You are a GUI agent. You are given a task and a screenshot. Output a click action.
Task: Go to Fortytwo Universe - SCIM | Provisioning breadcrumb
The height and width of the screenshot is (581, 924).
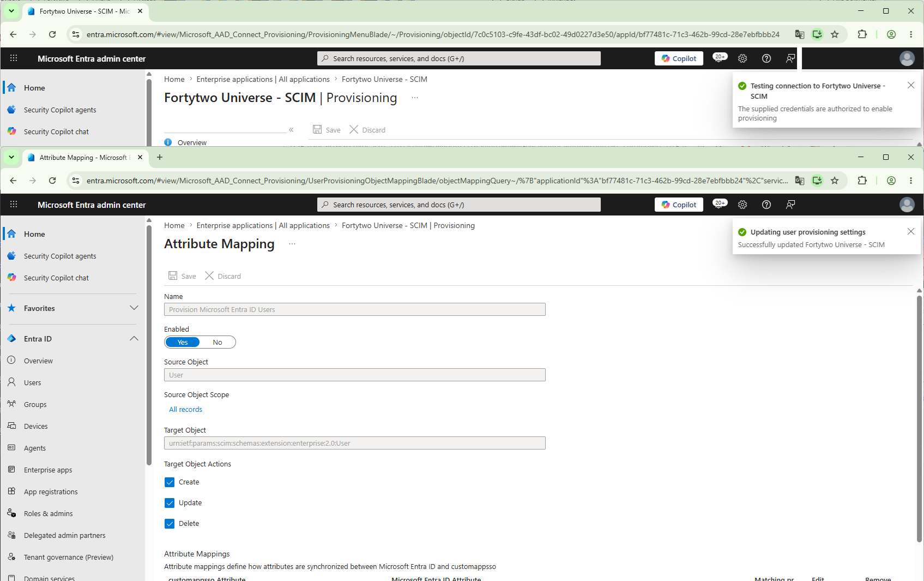point(408,225)
